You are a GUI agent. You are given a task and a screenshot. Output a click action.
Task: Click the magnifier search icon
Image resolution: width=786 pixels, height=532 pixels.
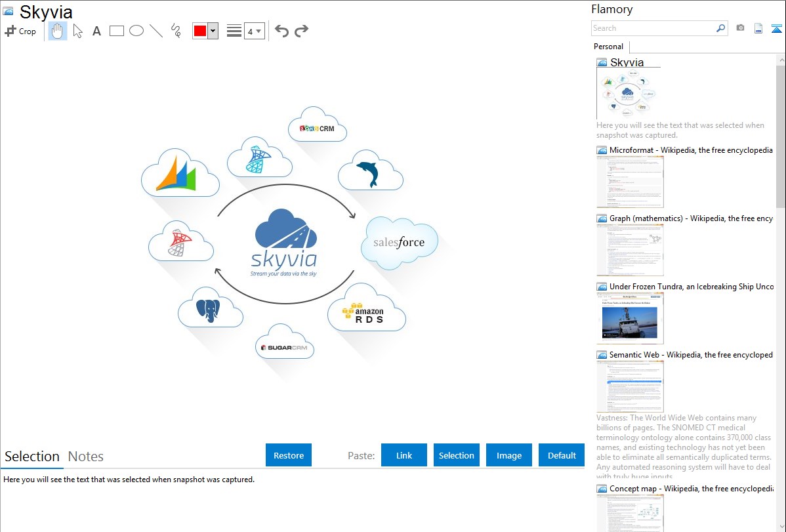721,28
